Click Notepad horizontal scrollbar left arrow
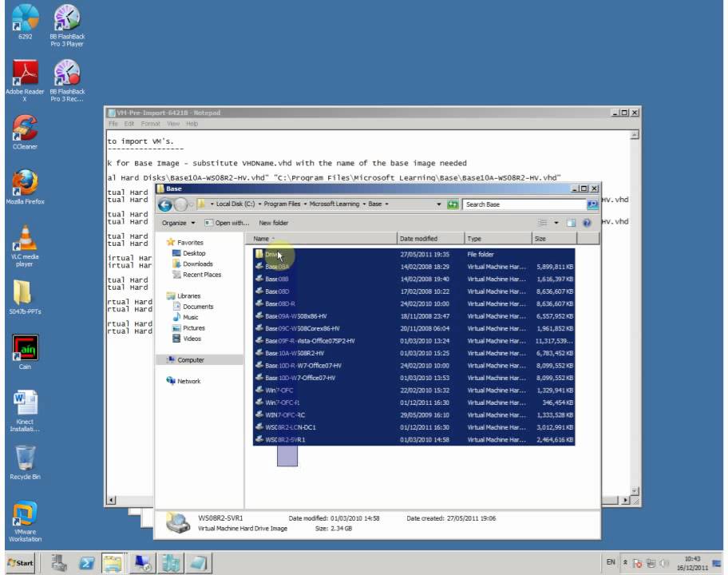Image resolution: width=728 pixels, height=575 pixels. tap(112, 500)
